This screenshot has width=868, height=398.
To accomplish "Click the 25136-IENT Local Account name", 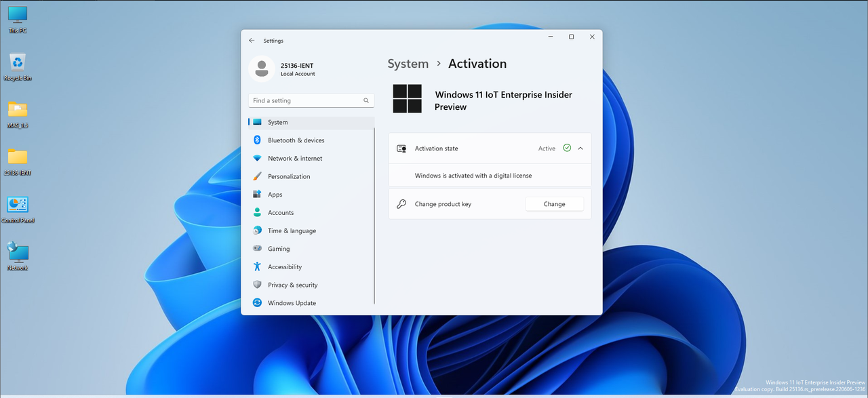I will [x=298, y=69].
